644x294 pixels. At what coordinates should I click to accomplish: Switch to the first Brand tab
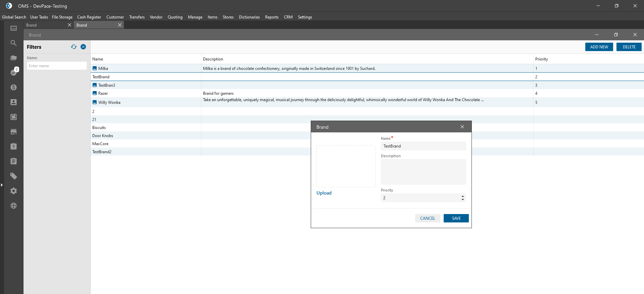click(x=45, y=25)
